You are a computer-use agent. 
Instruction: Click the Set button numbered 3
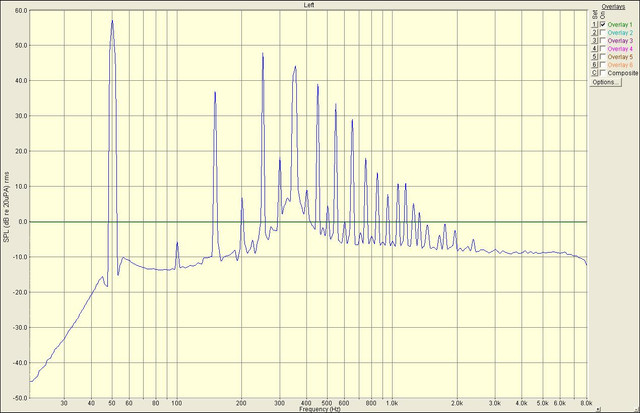595,40
